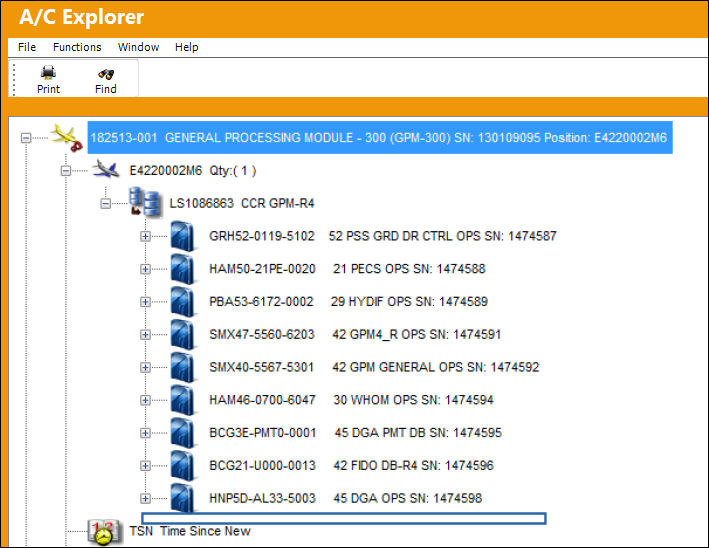Open the Window menu
Viewport: 709px width, 548px height.
[138, 47]
